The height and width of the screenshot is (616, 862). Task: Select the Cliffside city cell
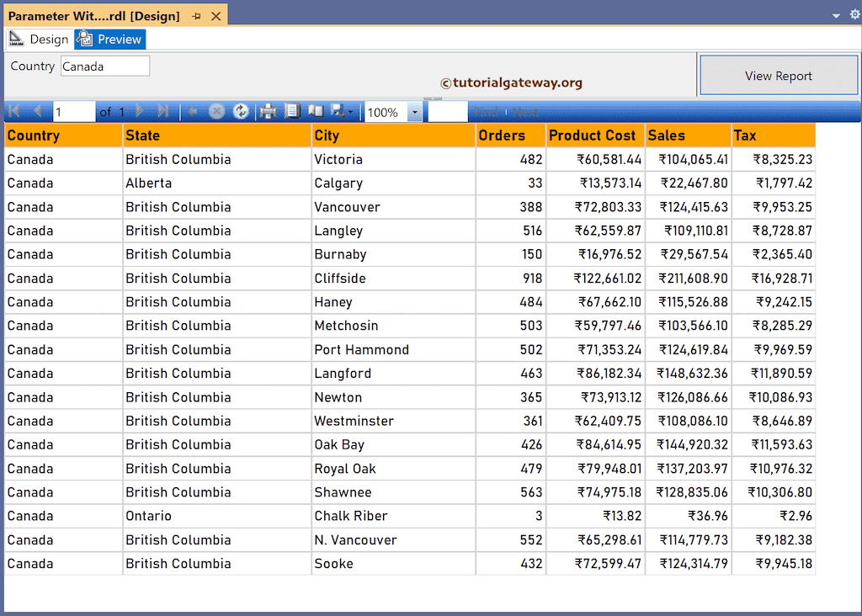click(394, 279)
